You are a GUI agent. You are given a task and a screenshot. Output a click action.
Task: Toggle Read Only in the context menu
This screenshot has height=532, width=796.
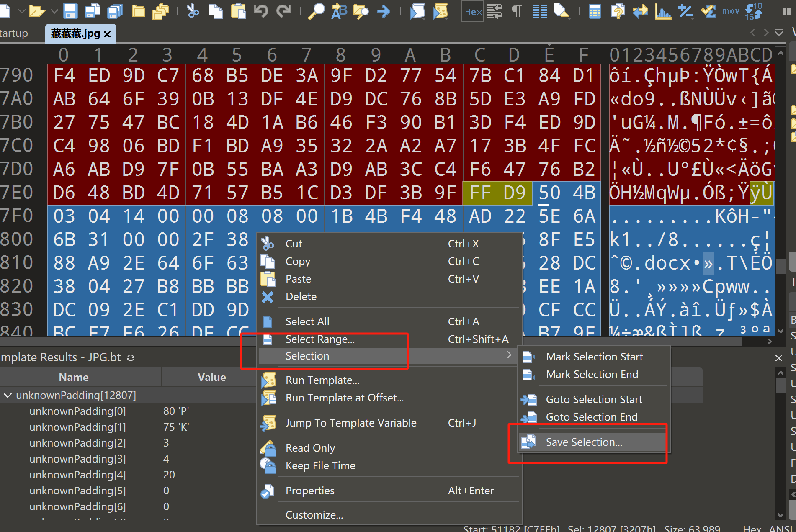pyautogui.click(x=389, y=448)
